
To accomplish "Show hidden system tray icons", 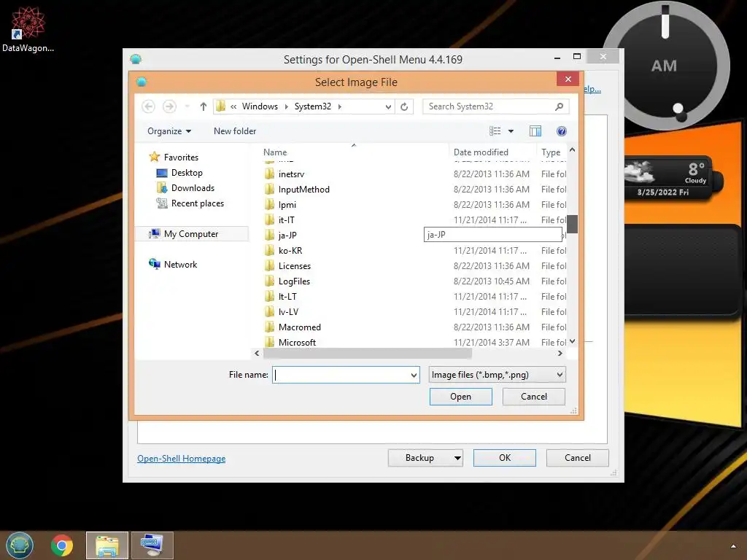I will coord(733,545).
